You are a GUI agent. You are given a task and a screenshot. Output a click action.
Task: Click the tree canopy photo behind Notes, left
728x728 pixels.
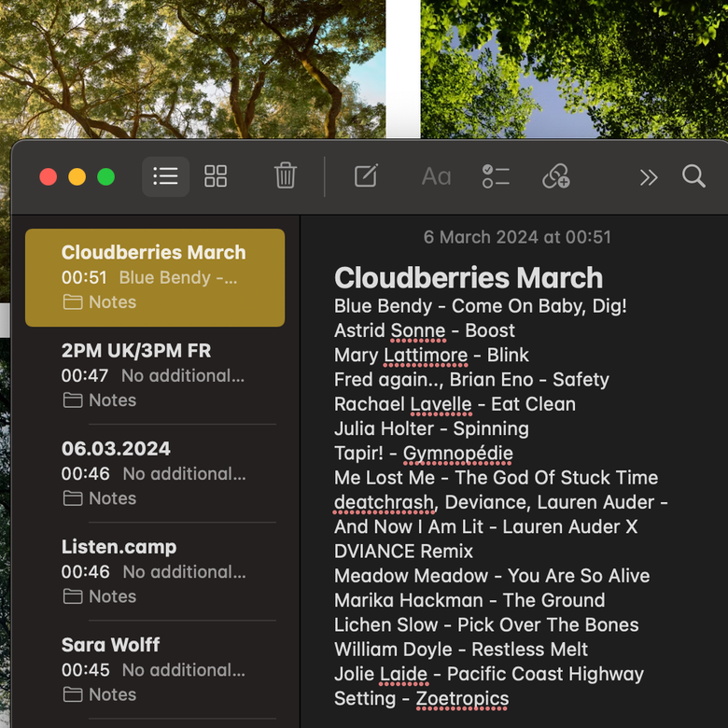click(192, 69)
